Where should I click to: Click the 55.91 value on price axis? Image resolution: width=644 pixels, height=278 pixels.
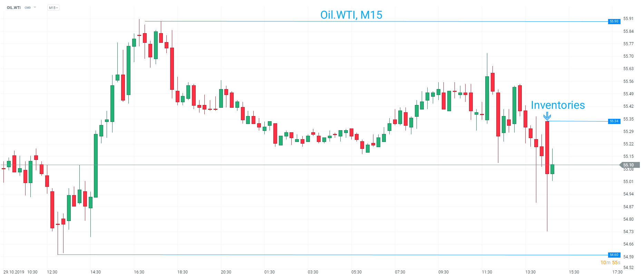[x=628, y=19]
